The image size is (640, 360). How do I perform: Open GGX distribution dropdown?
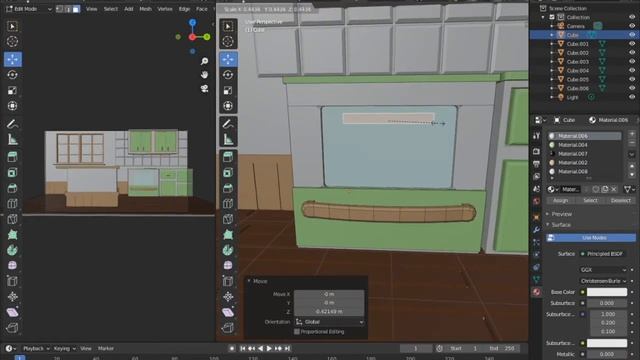coord(603,270)
